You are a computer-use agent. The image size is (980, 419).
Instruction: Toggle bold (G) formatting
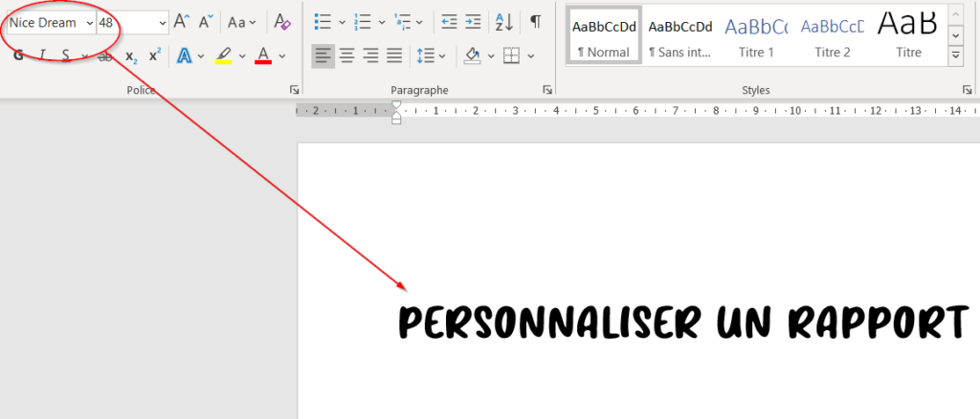tap(19, 55)
